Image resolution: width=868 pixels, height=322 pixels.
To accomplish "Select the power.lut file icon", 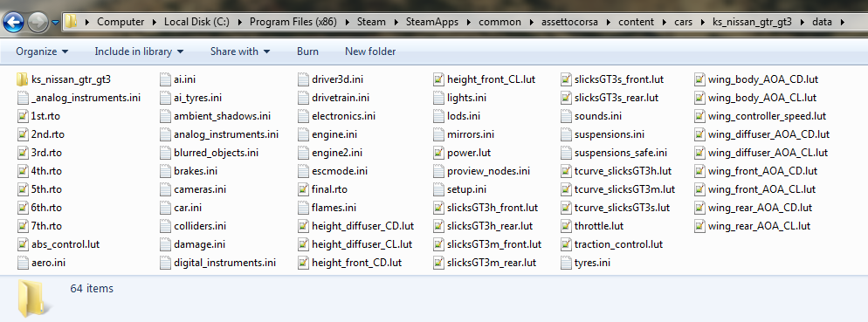I will coord(438,153).
